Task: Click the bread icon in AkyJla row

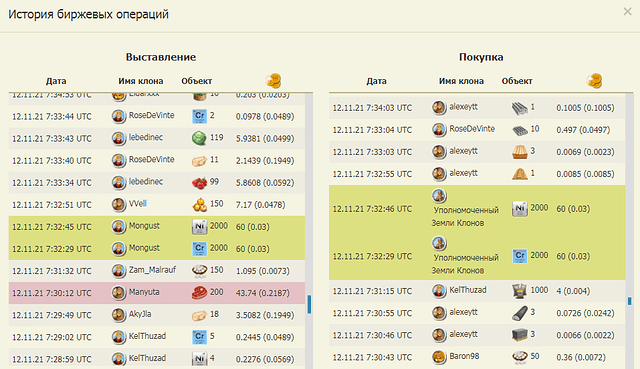Action: (199, 316)
